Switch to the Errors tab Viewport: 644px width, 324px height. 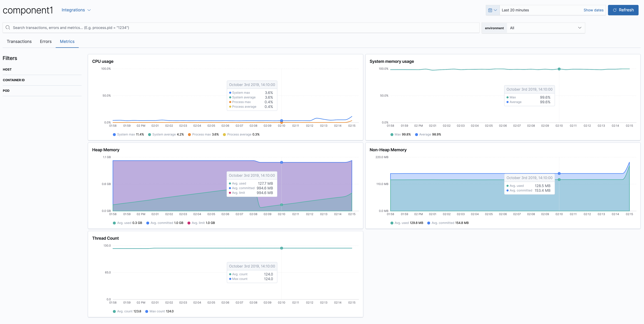coord(45,41)
